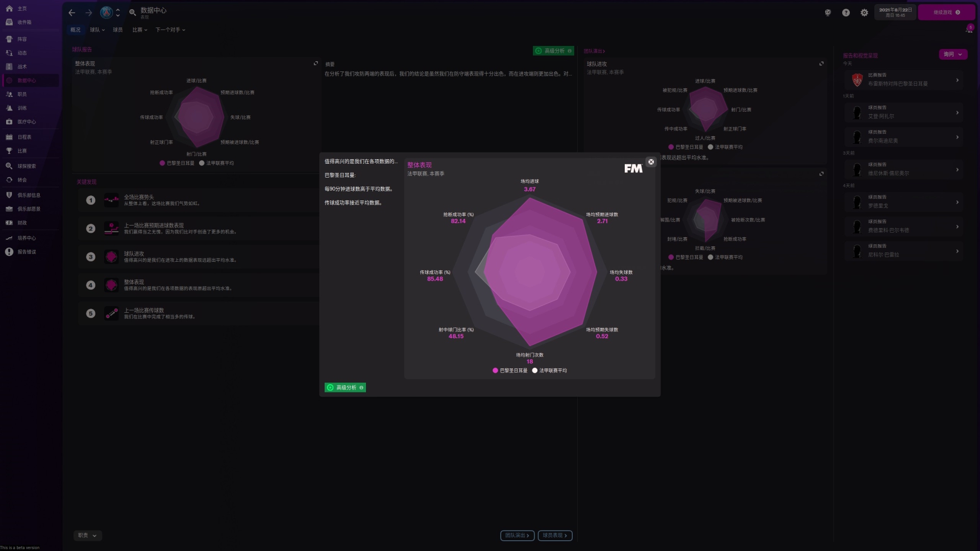This screenshot has height=551, width=980.
Task: Open 财政 finances from the sidebar
Action: (x=22, y=223)
